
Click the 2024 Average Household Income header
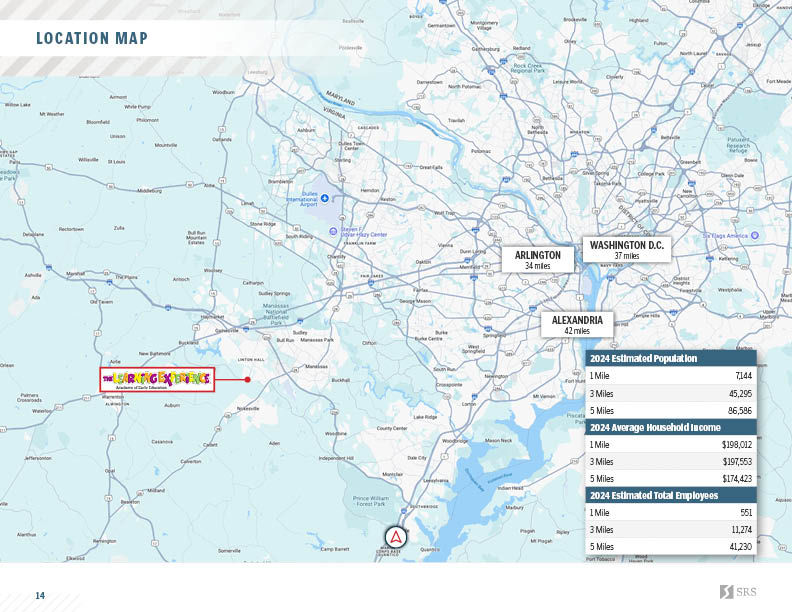[671, 427]
